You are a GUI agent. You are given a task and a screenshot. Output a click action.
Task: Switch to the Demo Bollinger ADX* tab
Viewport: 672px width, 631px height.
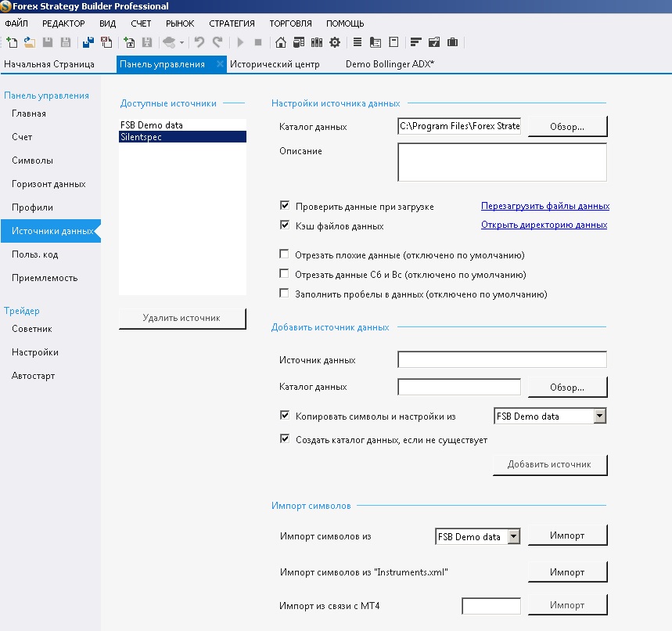[x=390, y=64]
